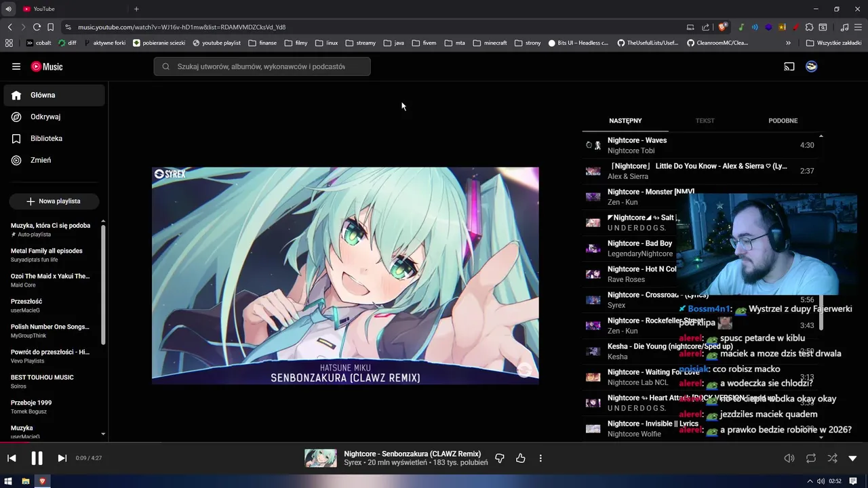This screenshot has height=488, width=868.
Task: Open playlist Muzyka, która Ci się podoba
Action: point(51,229)
